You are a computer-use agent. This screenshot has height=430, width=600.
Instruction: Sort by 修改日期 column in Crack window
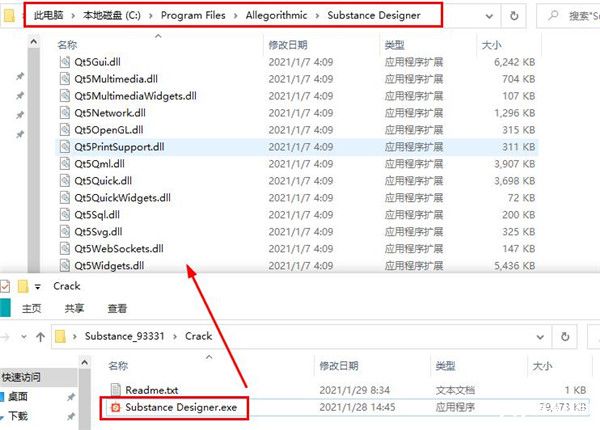pyautogui.click(x=339, y=366)
